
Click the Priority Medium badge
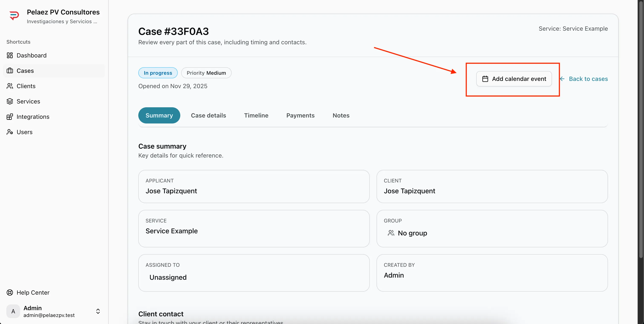(206, 73)
